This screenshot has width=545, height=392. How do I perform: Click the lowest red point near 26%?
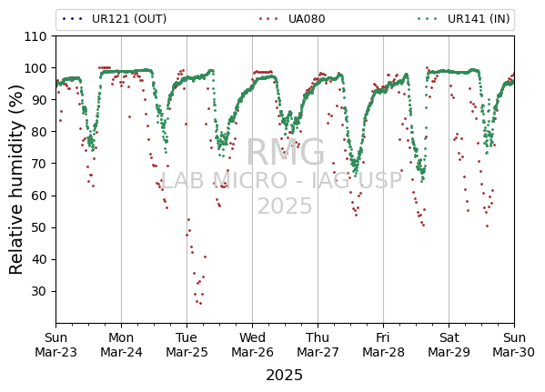pos(200,304)
